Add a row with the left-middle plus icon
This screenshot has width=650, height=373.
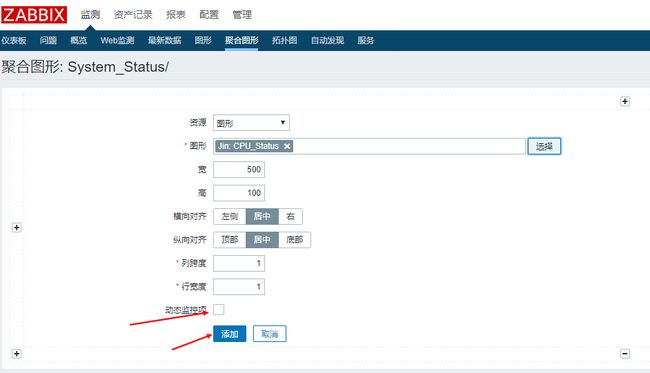click(17, 228)
